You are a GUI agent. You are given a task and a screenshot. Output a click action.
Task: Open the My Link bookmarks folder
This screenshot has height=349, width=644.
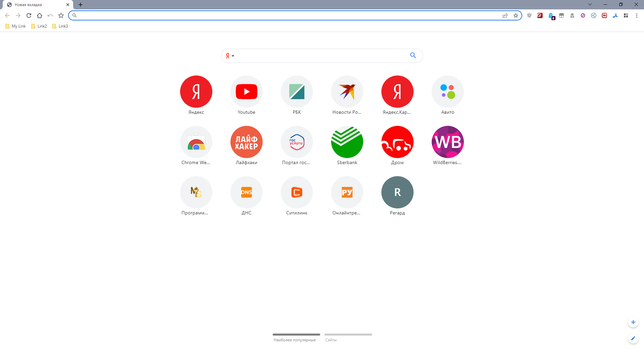pyautogui.click(x=15, y=26)
